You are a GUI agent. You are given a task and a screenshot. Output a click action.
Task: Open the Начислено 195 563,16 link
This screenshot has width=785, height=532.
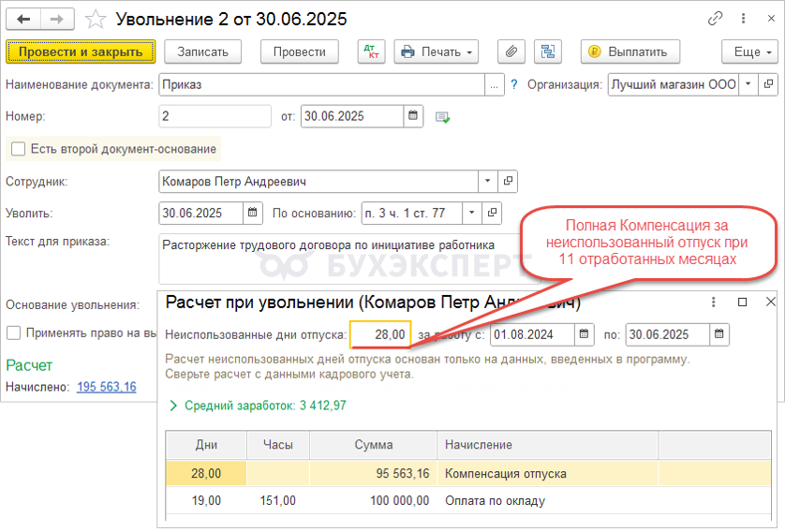(106, 387)
